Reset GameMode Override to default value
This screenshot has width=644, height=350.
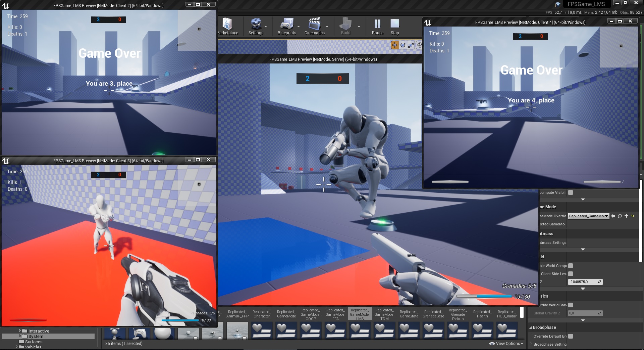point(633,216)
